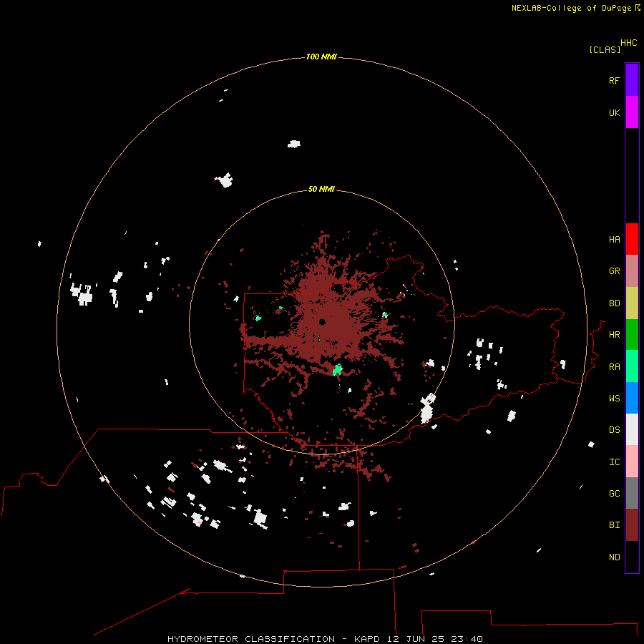Click the green rain echo south of radar
644x644 pixels.
pyautogui.click(x=337, y=370)
